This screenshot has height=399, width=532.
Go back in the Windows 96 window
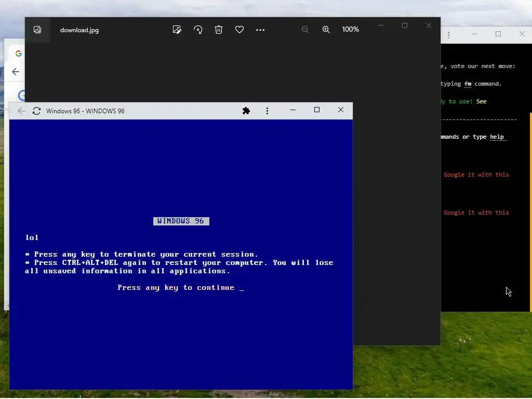[x=21, y=111]
